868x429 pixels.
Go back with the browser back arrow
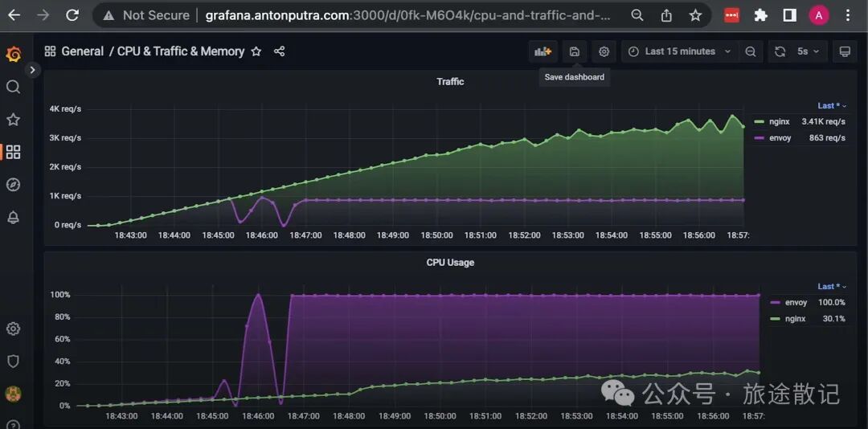click(x=14, y=15)
